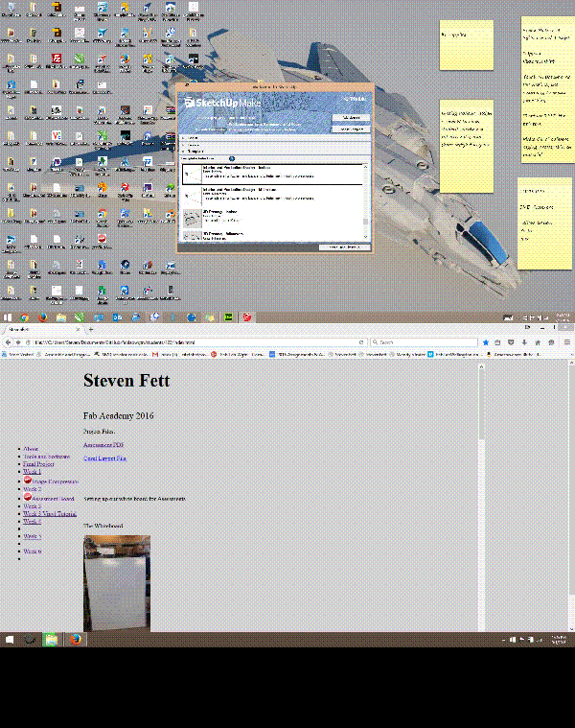Open the Week 6 link
This screenshot has height=728, width=575.
[x=32, y=552]
